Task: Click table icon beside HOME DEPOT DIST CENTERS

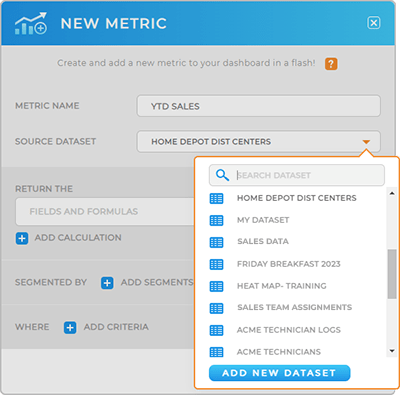Action: pos(216,198)
